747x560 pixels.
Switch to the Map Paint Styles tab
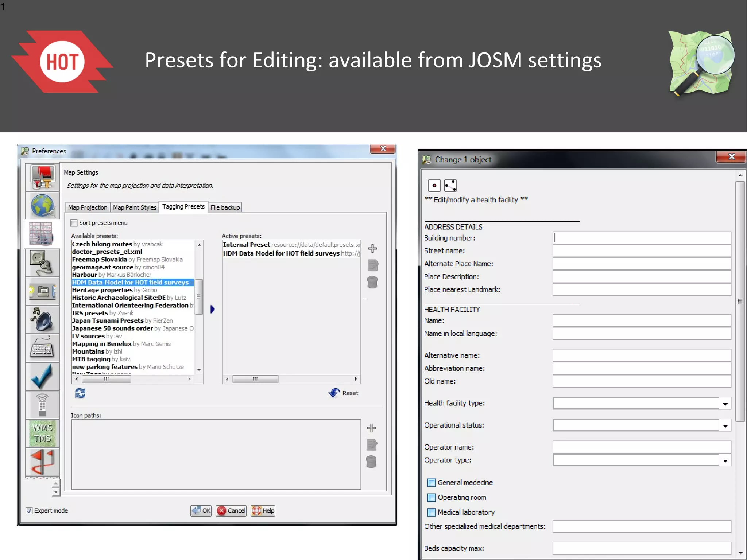click(x=135, y=207)
